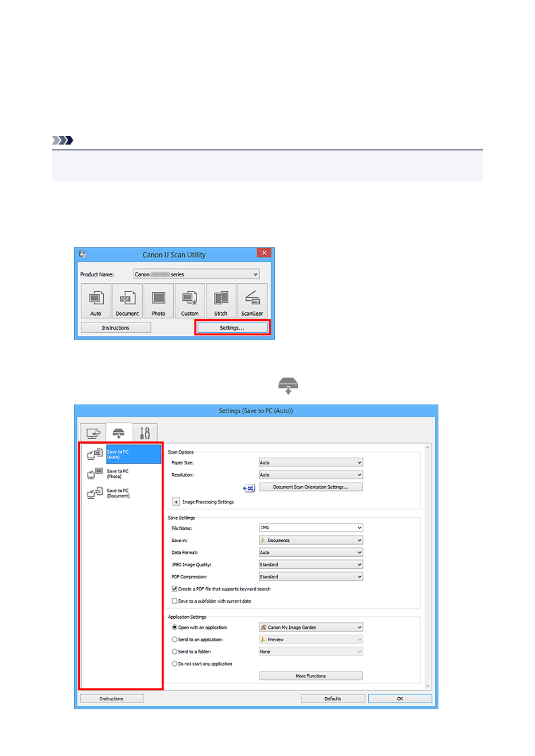
Task: Choose Send to a folder option
Action: [x=175, y=652]
